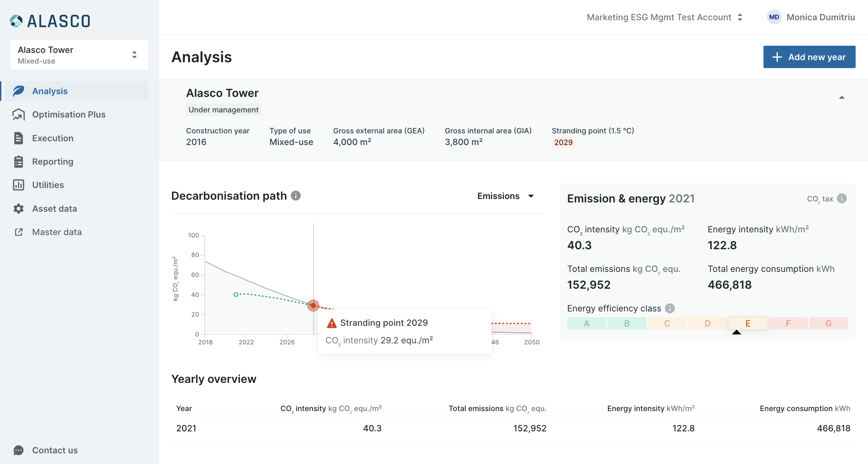
Task: Collapse the Alasco Tower details panel
Action: click(x=842, y=98)
